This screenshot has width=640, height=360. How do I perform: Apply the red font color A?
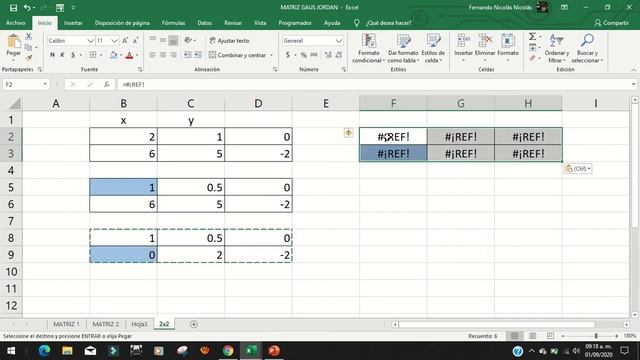(129, 55)
